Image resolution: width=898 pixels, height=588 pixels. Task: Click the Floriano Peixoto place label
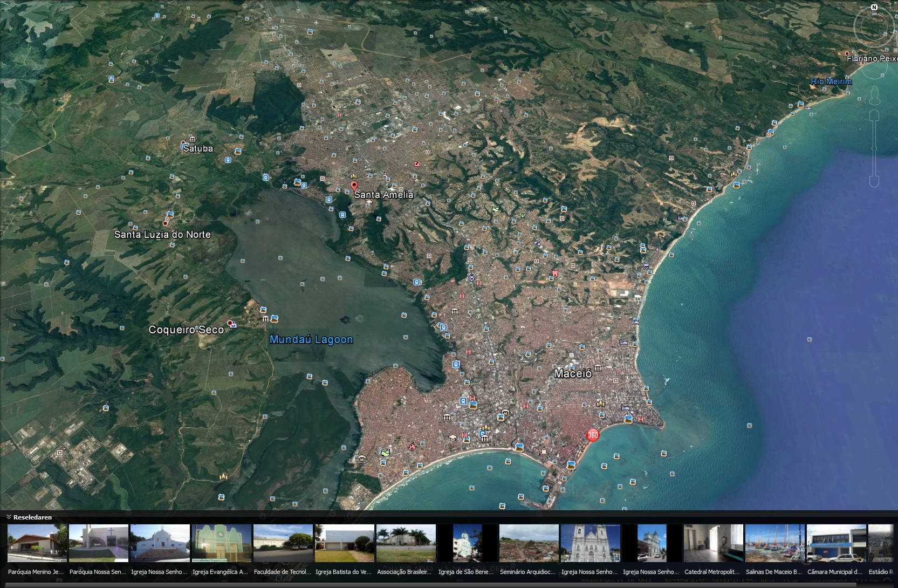pyautogui.click(x=872, y=58)
